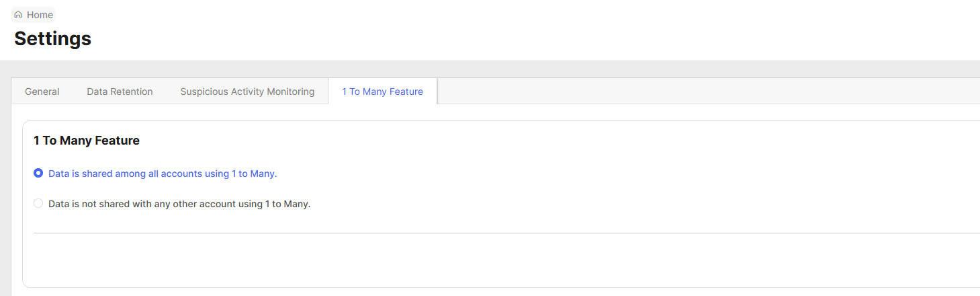This screenshot has height=296, width=980.
Task: Select the 1 To Many Feature tab
Action: click(x=382, y=91)
